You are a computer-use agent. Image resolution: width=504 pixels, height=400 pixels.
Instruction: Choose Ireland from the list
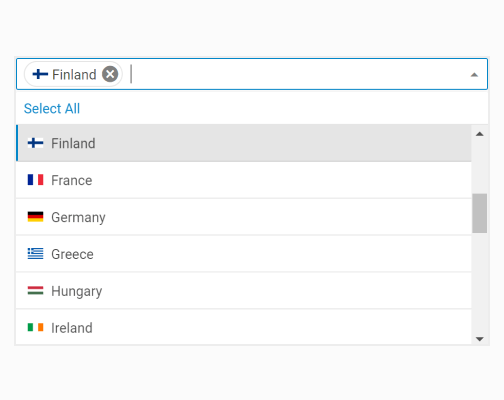coord(244,327)
